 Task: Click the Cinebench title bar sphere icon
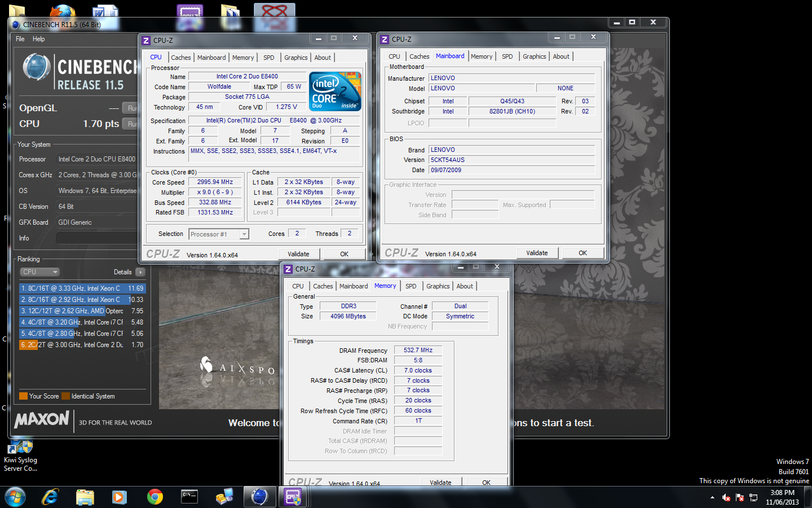pyautogui.click(x=16, y=24)
